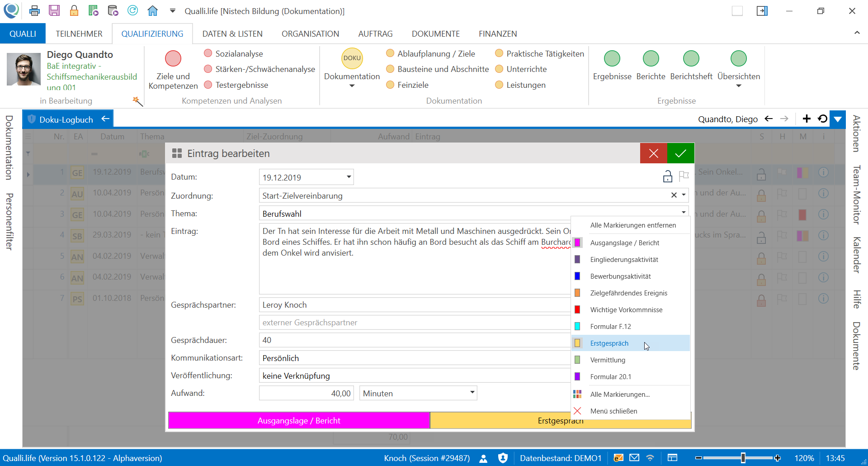Open the Team-Monitor side panel
868x466 pixels.
tap(856, 195)
